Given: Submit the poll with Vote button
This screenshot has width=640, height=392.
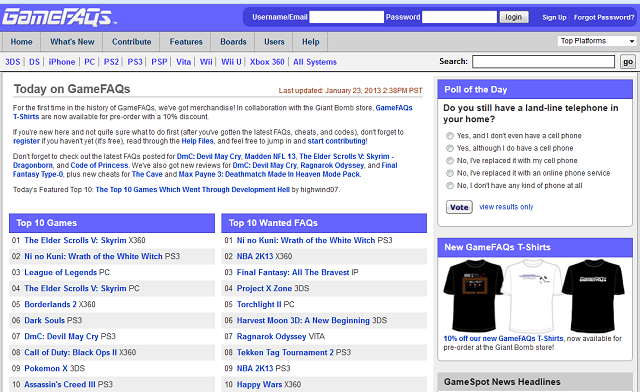Looking at the screenshot, I should coord(459,207).
